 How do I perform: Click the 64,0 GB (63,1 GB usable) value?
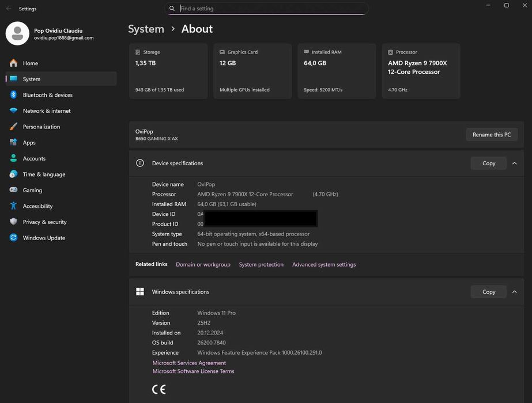(227, 204)
